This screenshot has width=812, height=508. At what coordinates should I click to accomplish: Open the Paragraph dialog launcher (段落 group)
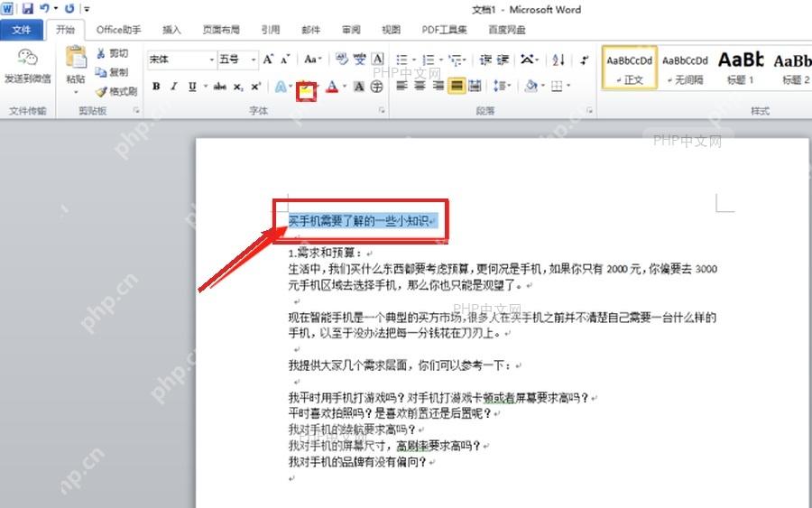(x=589, y=110)
